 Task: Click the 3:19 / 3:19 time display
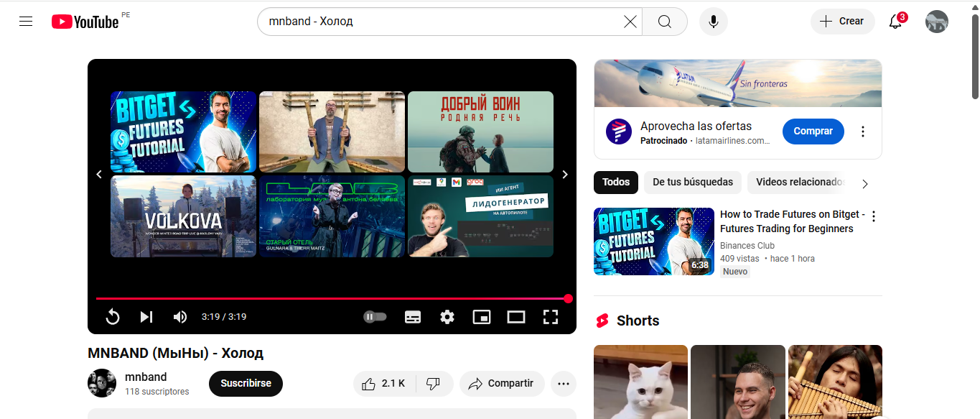tap(224, 317)
